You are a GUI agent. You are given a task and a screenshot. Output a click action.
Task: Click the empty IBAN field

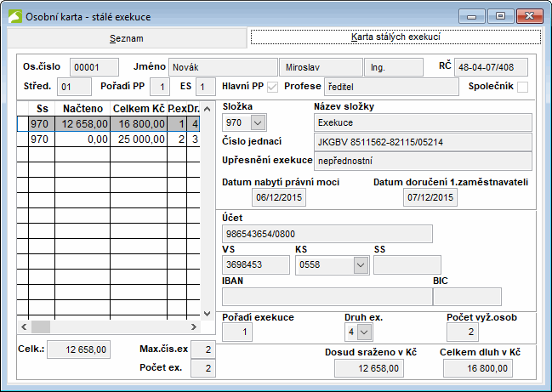click(326, 297)
